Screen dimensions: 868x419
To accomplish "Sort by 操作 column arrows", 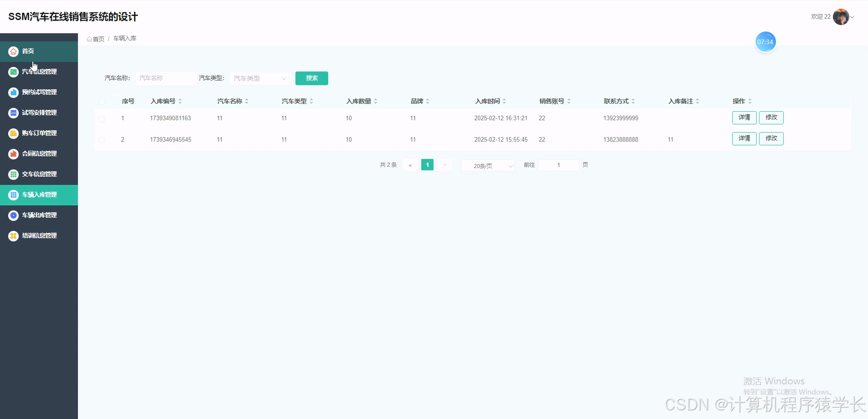I will (x=750, y=101).
